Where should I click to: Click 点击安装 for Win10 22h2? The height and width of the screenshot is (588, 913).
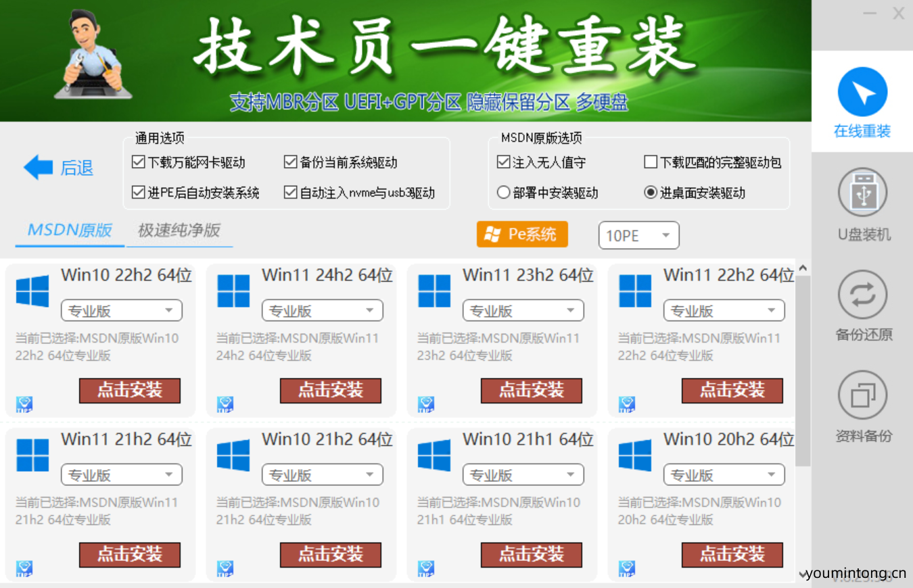click(130, 391)
